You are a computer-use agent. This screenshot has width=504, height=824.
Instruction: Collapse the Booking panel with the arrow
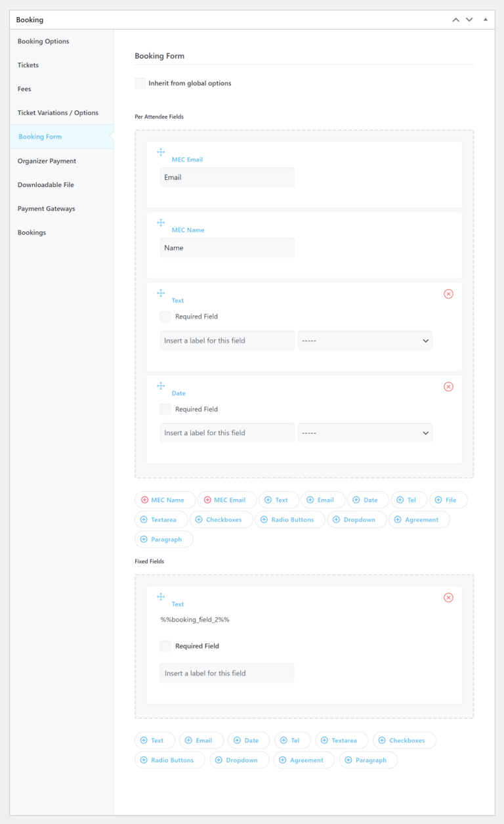coord(486,20)
